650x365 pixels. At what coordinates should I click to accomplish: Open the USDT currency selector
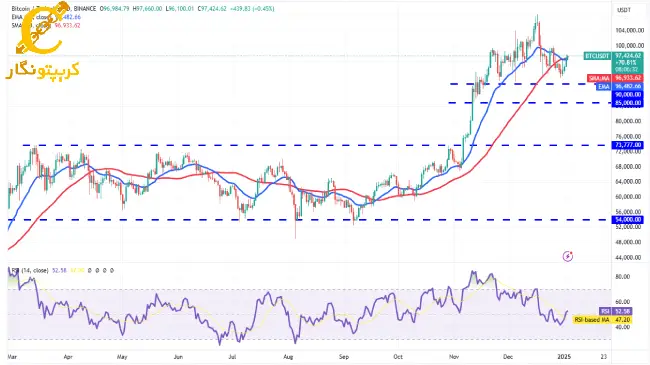624,10
